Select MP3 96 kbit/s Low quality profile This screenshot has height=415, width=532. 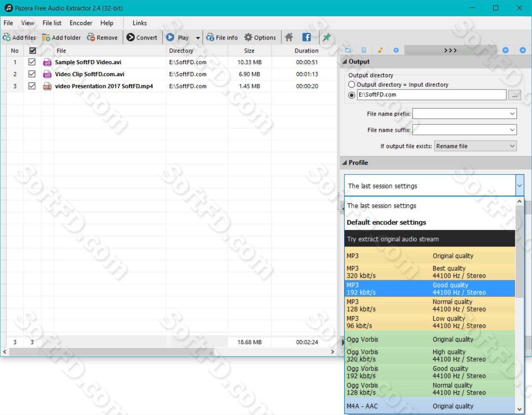click(x=430, y=322)
